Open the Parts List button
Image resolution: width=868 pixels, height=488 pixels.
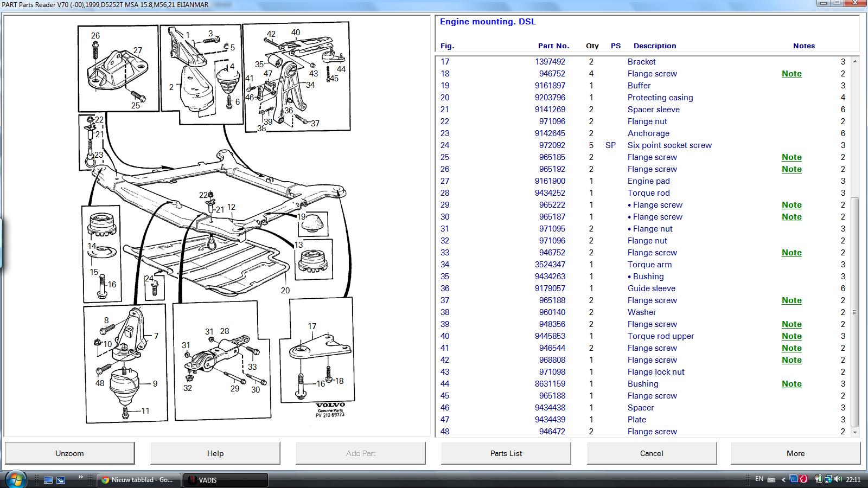506,453
